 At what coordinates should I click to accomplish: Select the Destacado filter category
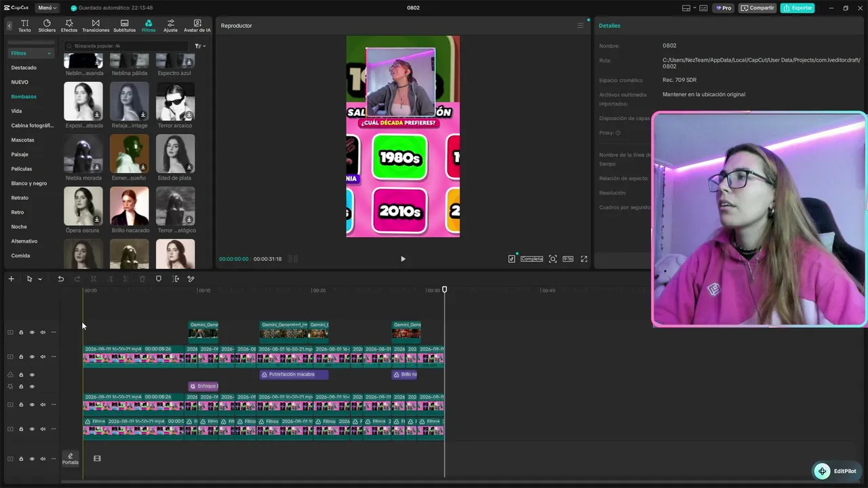tap(24, 68)
